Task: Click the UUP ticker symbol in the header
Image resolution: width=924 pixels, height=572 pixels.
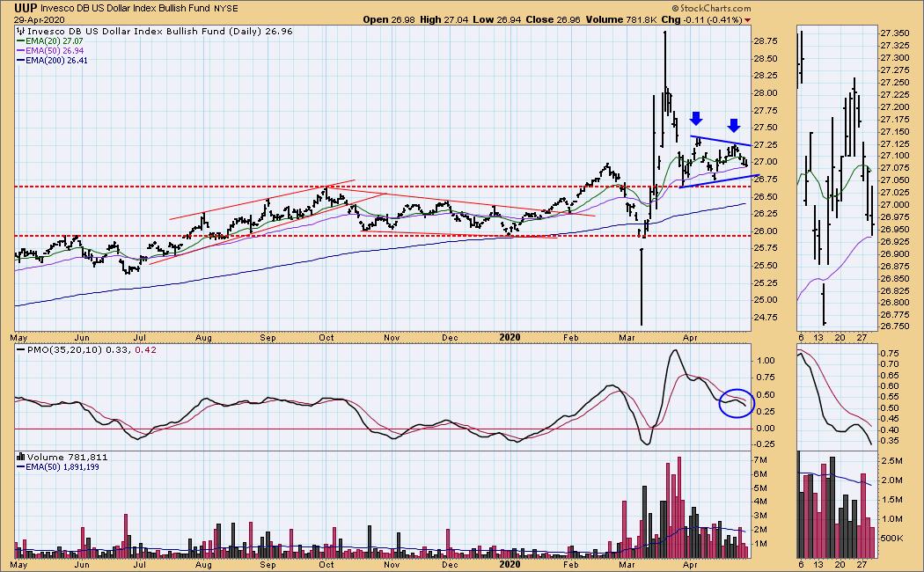Action: (26, 8)
